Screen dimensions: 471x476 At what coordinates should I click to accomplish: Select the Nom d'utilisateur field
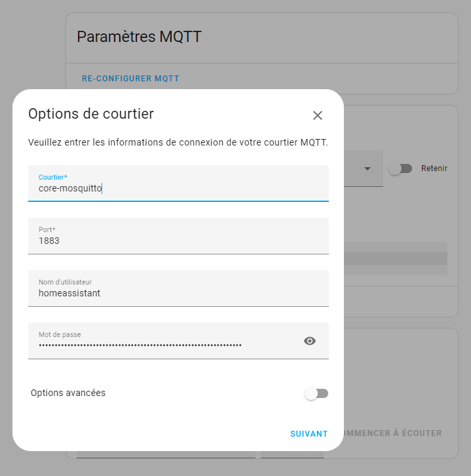coord(178,288)
